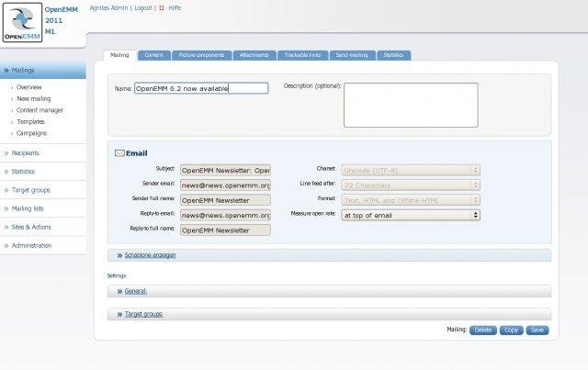Click the red help icon beside Hilfe
Image resolution: width=588 pixels, height=370 pixels.
coord(162,8)
